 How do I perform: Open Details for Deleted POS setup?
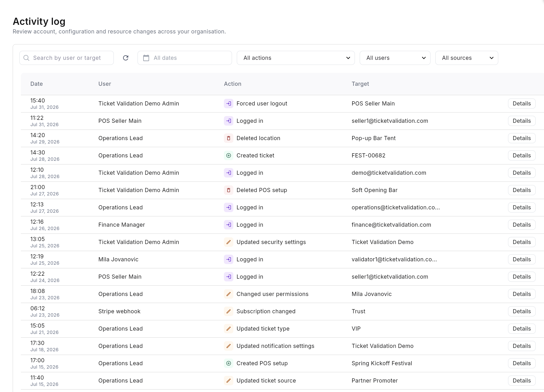tap(522, 190)
